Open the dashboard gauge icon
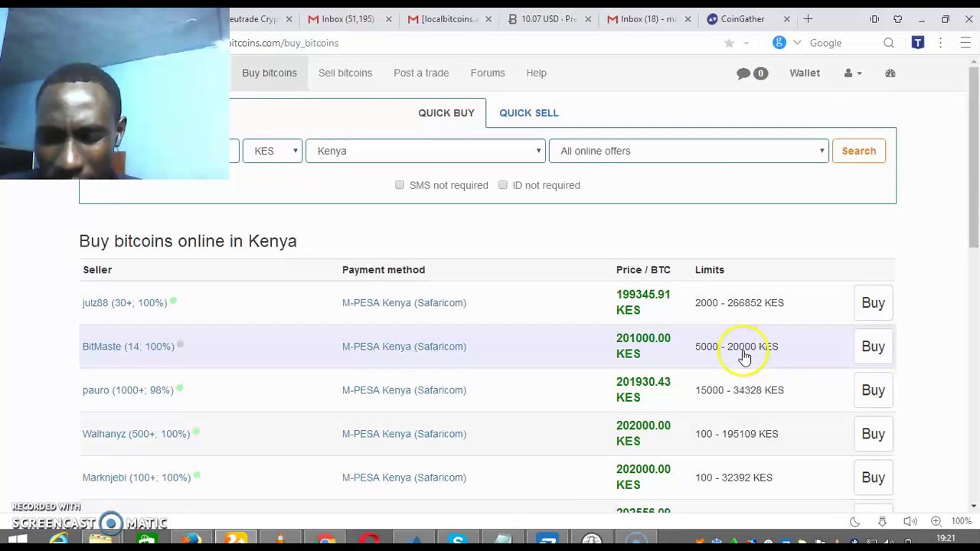 pos(890,73)
